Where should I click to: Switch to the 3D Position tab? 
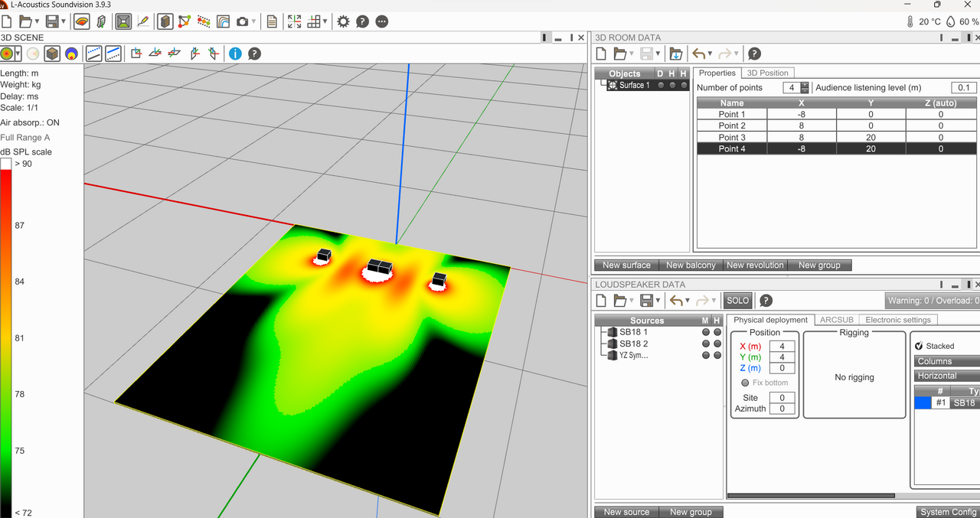[767, 73]
